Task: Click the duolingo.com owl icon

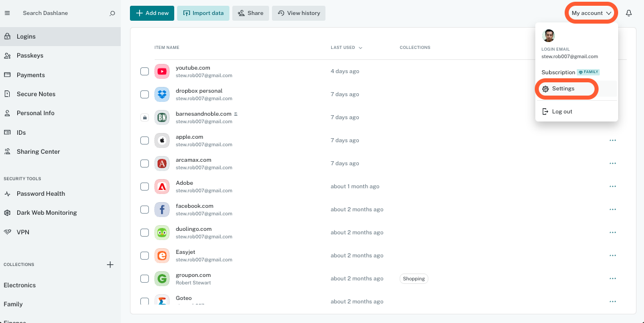Action: pos(162,233)
